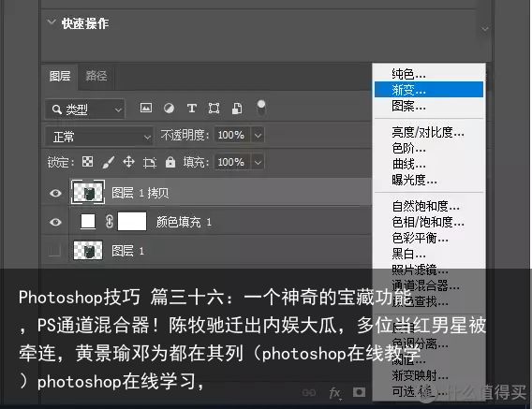Open the 类型 filter type dropdown
The height and width of the screenshot is (409, 532).
point(85,110)
